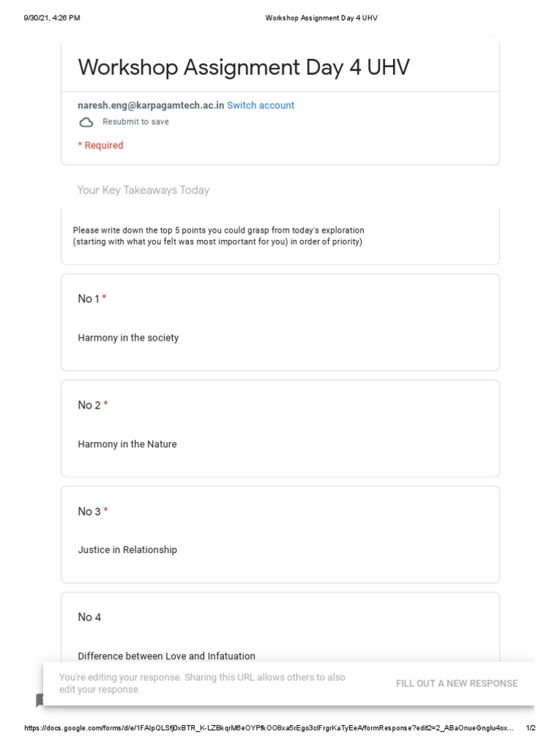This screenshot has width=560, height=747.
Task: Click the 'Resubmit to save' label
Action: click(x=136, y=122)
